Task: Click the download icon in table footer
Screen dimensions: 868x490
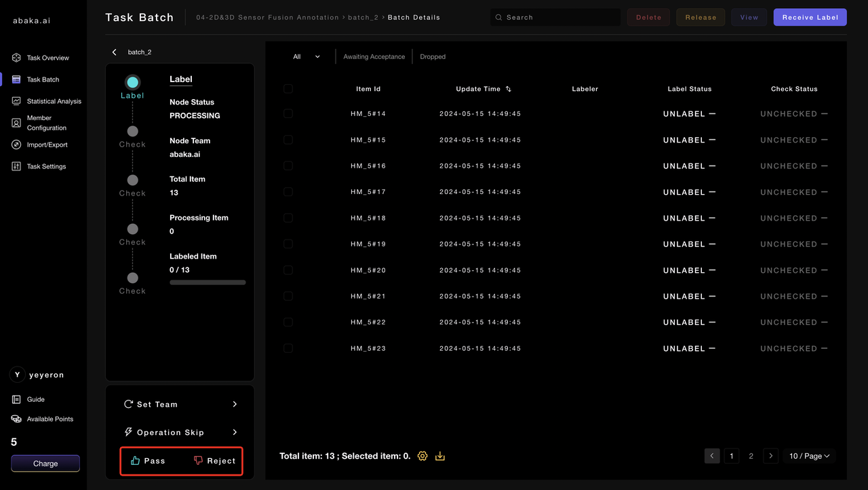Action: pos(440,456)
